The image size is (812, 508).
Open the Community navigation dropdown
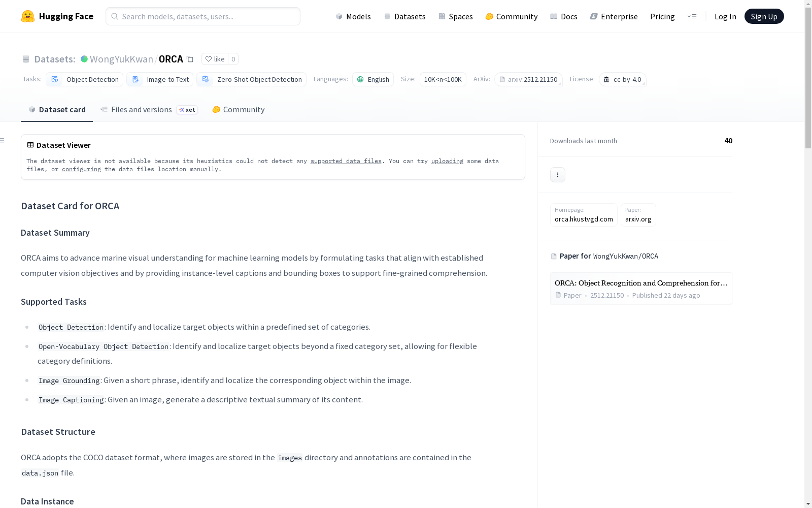pos(512,16)
